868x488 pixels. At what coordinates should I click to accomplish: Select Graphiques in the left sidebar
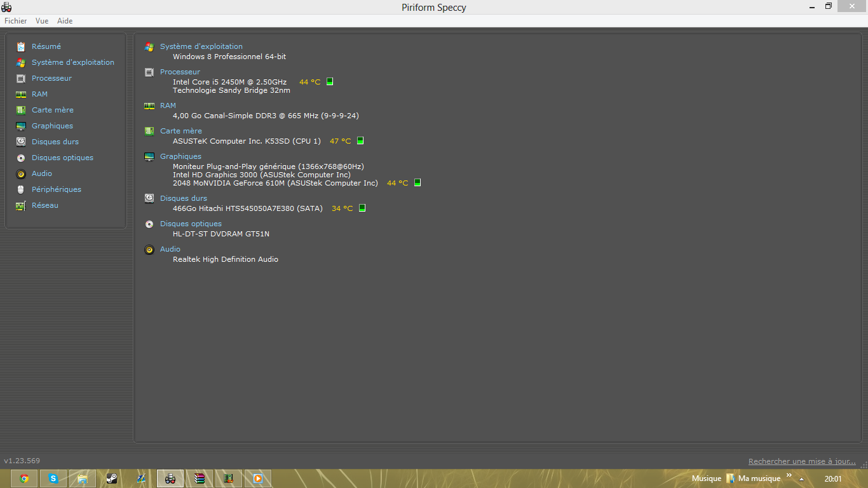point(52,126)
